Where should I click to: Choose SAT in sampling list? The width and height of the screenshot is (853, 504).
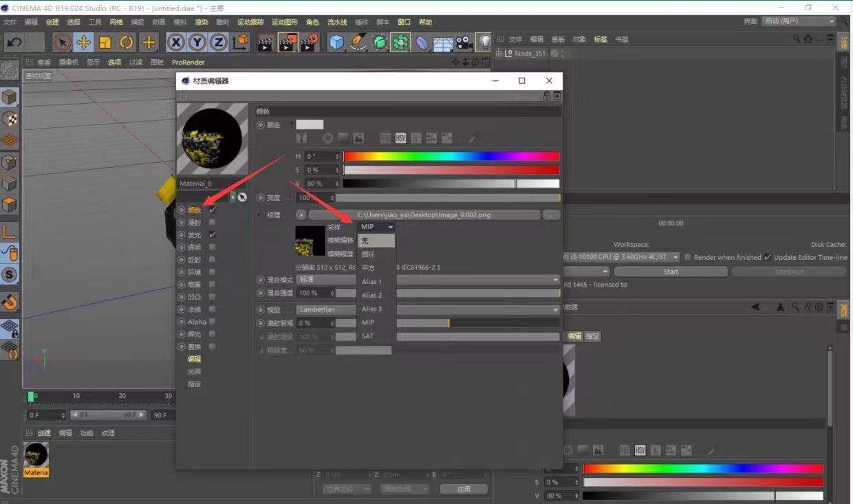[376, 336]
